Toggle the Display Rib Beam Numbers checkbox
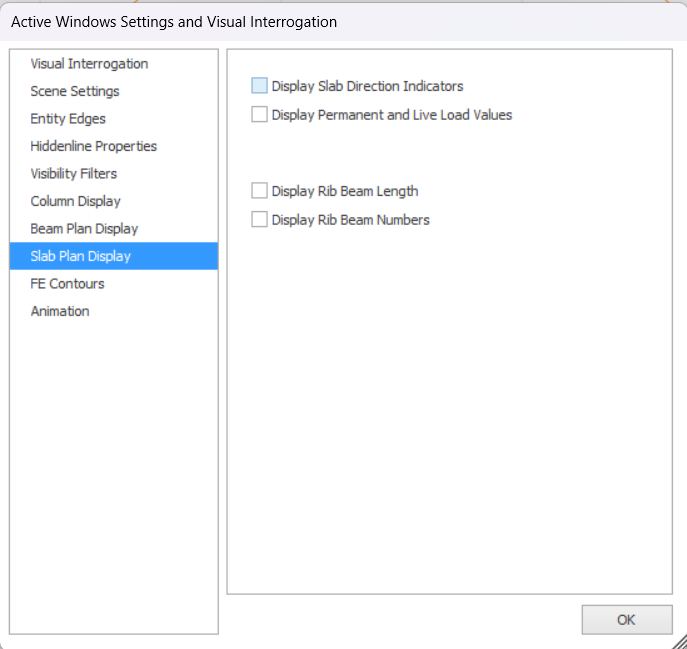687x649 pixels. [x=260, y=220]
